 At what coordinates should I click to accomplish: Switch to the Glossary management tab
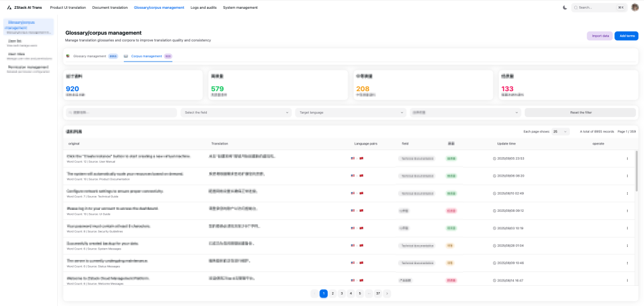click(89, 56)
